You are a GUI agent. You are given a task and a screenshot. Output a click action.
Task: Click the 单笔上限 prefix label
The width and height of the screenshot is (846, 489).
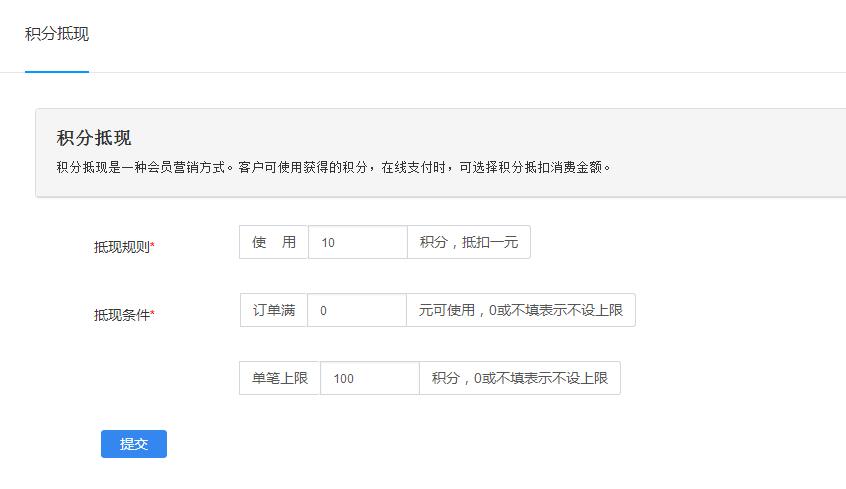(280, 378)
